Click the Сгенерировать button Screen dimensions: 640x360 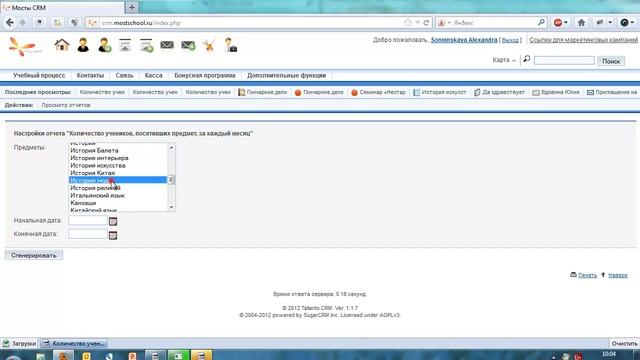coord(34,255)
